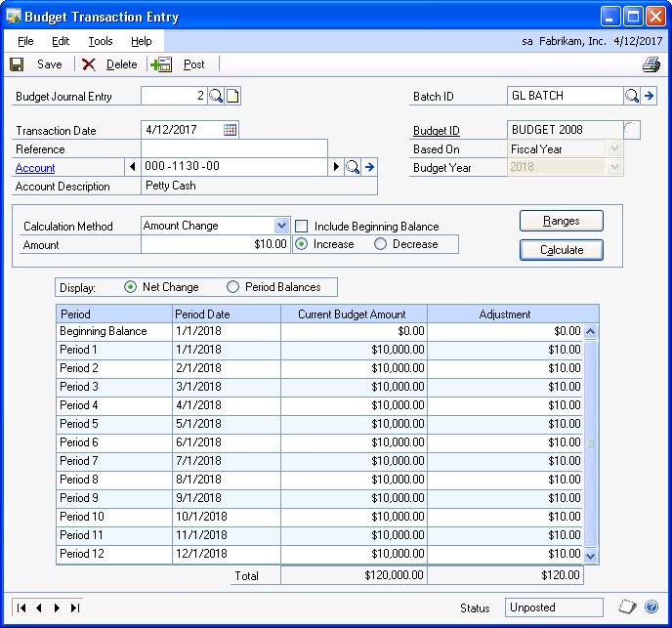Click the Adjustment column header
The image size is (672, 628).
point(504,314)
